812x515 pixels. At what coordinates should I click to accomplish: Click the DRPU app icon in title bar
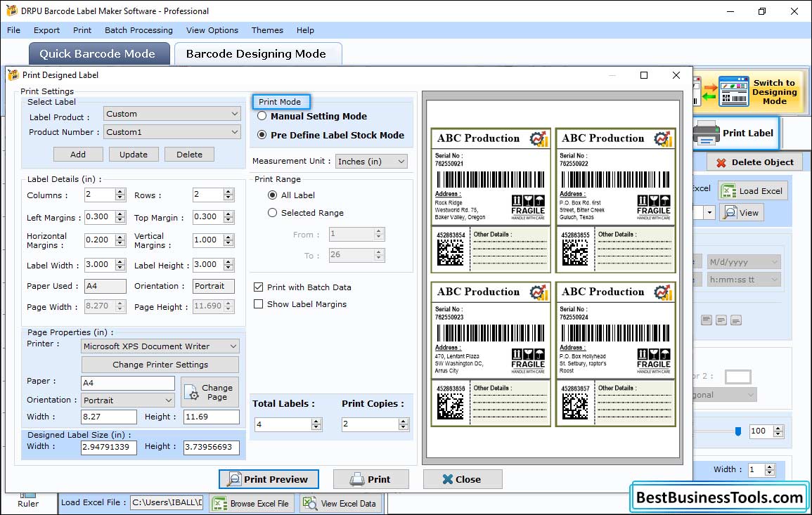11,11
